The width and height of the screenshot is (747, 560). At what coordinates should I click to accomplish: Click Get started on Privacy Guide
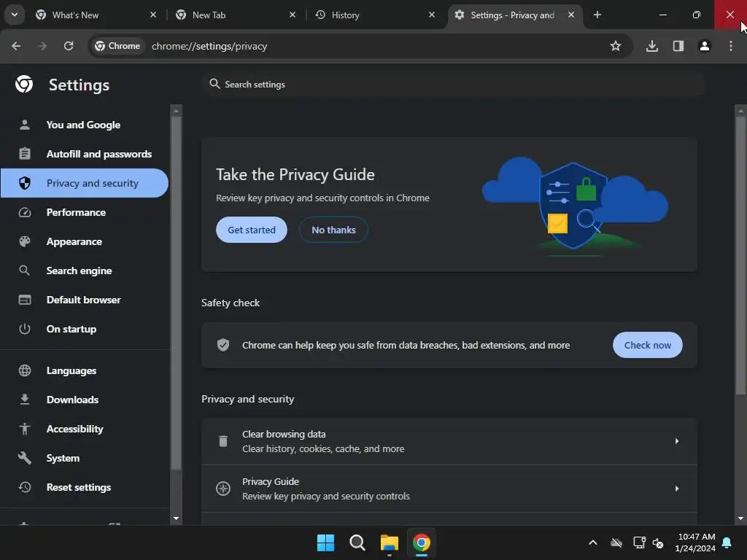click(x=252, y=230)
